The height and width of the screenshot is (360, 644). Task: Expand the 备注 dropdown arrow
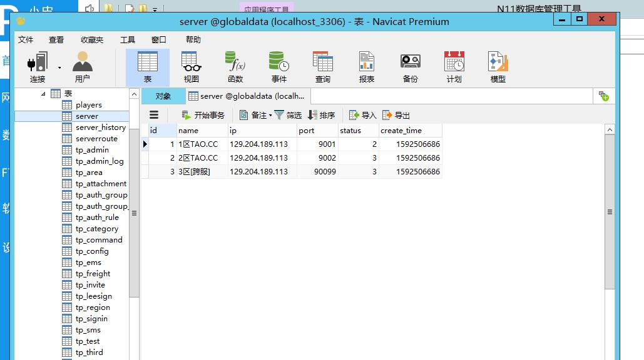(270, 115)
